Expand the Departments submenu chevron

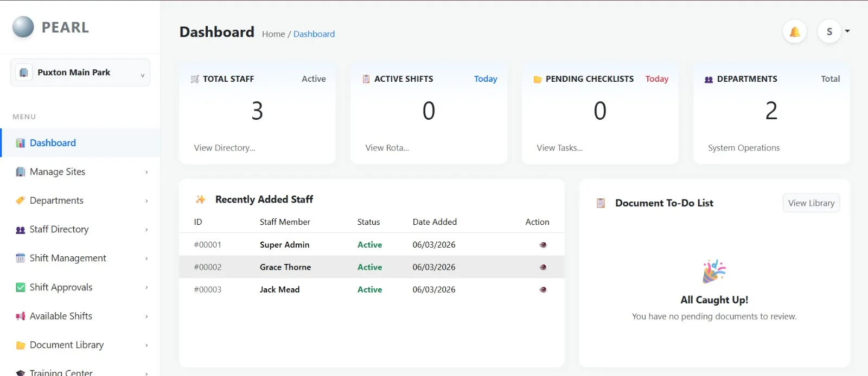pos(146,201)
